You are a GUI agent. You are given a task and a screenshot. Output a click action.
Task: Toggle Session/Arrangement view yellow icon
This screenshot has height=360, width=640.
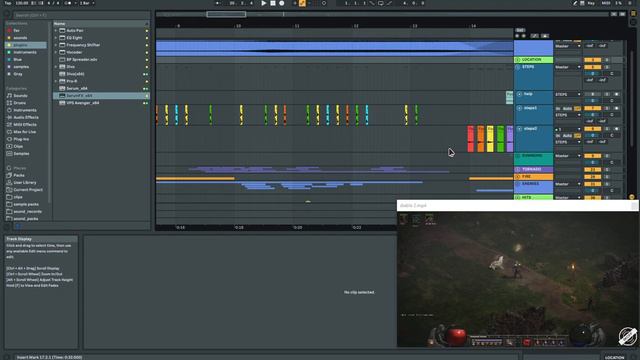633,13
